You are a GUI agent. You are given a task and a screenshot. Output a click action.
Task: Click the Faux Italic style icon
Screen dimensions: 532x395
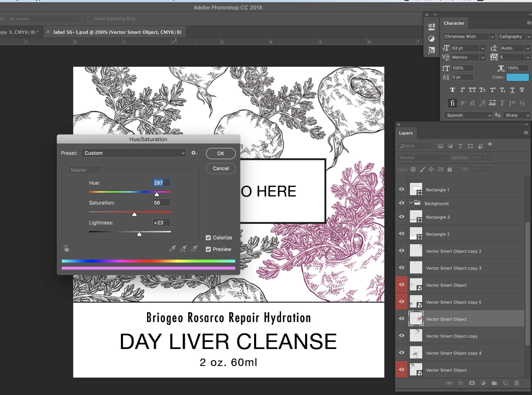(462, 90)
